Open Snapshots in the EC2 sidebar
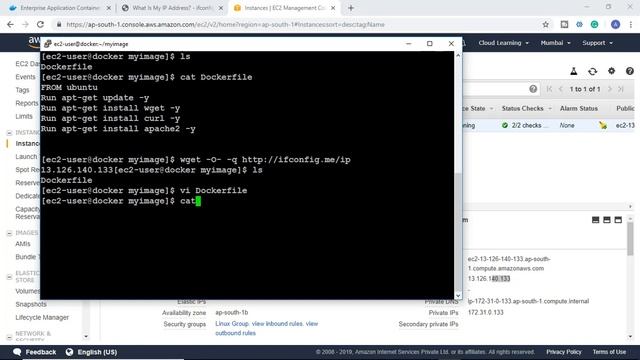 [x=31, y=304]
